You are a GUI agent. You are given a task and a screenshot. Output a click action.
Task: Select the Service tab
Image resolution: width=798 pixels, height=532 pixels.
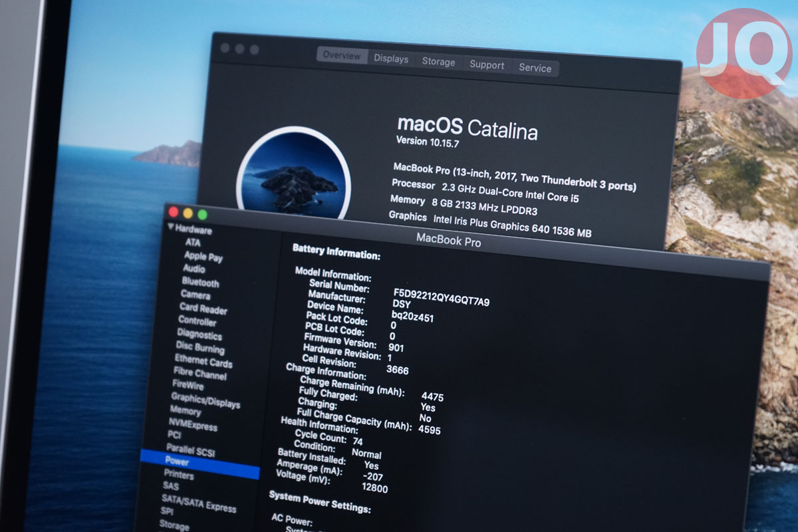click(x=535, y=68)
